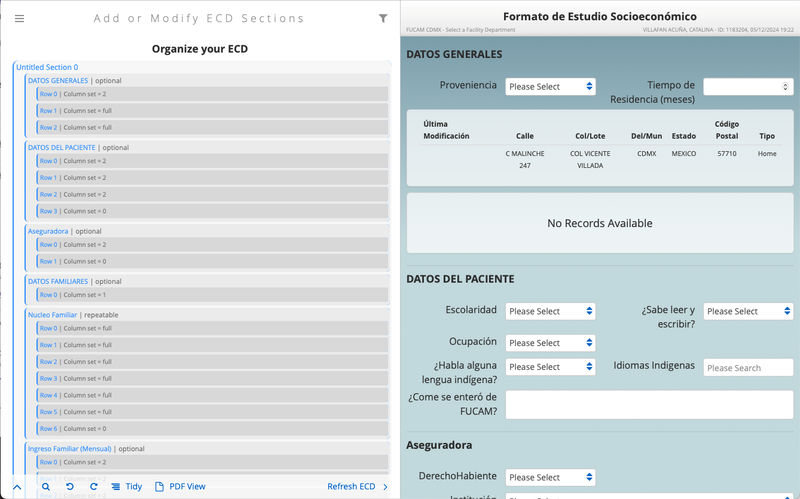This screenshot has width=800, height=499.
Task: Select the Ocupación dropdown
Action: (550, 343)
